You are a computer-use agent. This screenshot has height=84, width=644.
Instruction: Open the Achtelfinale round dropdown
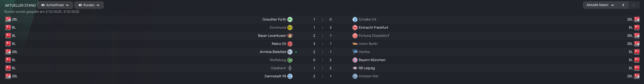point(55,5)
